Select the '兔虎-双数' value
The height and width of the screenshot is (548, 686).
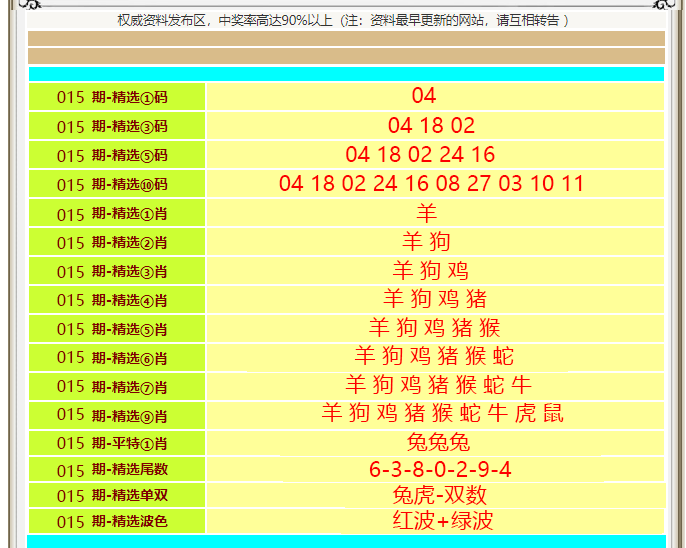pyautogui.click(x=439, y=496)
